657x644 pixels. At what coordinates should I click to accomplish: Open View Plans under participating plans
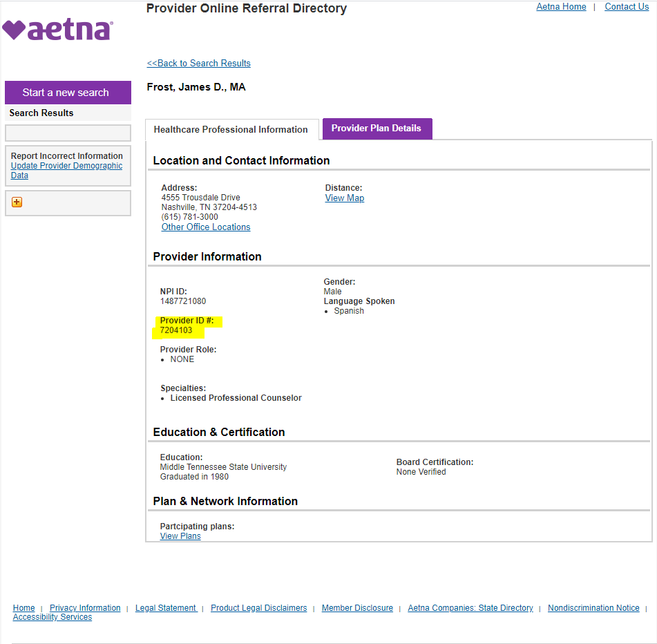180,536
